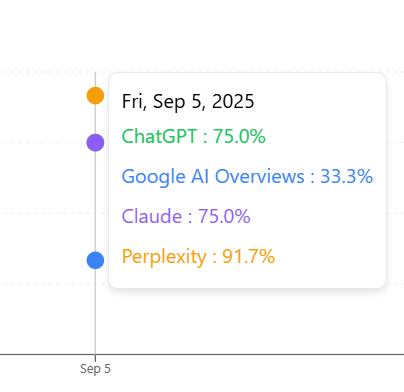
Task: Select the orange Perplexity label in tooltip
Action: click(x=164, y=257)
